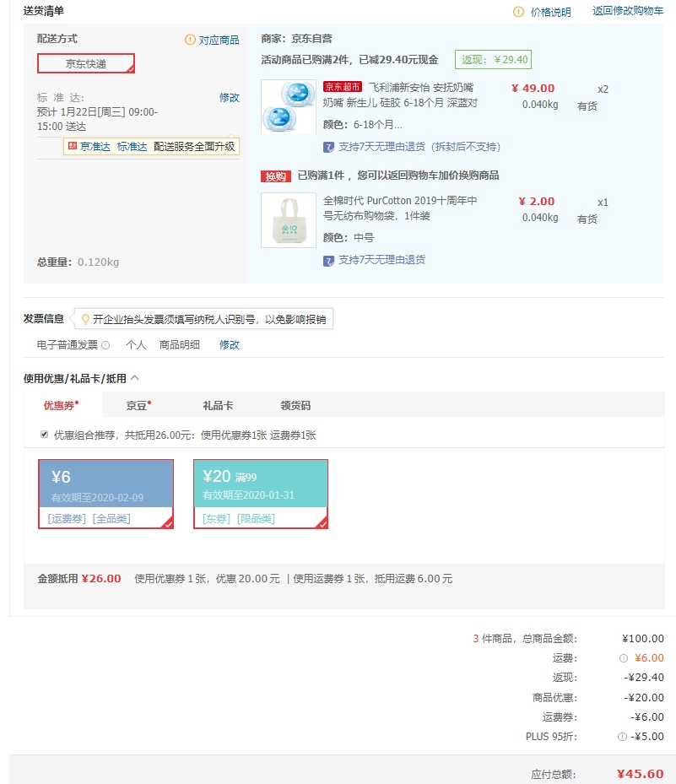Screen dimensions: 676x784
Task: Open 支持7天无理由退货(拆封后不支持) link
Action: coord(419,147)
